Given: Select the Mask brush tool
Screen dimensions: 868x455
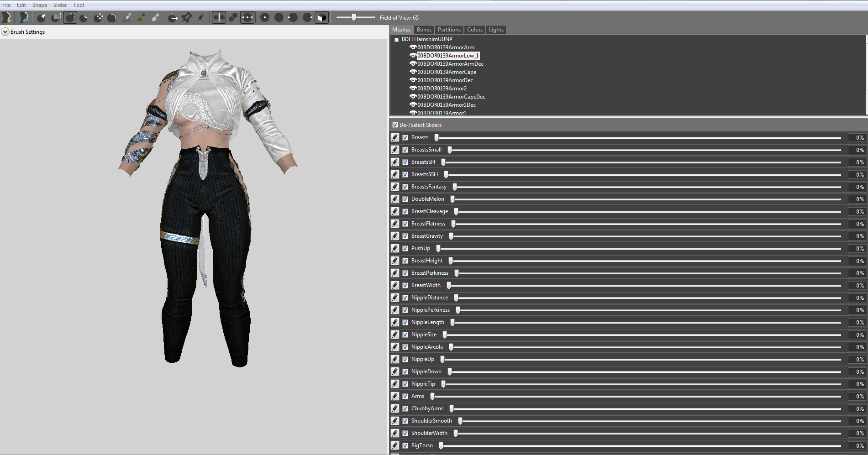Looking at the screenshot, I should pos(56,17).
